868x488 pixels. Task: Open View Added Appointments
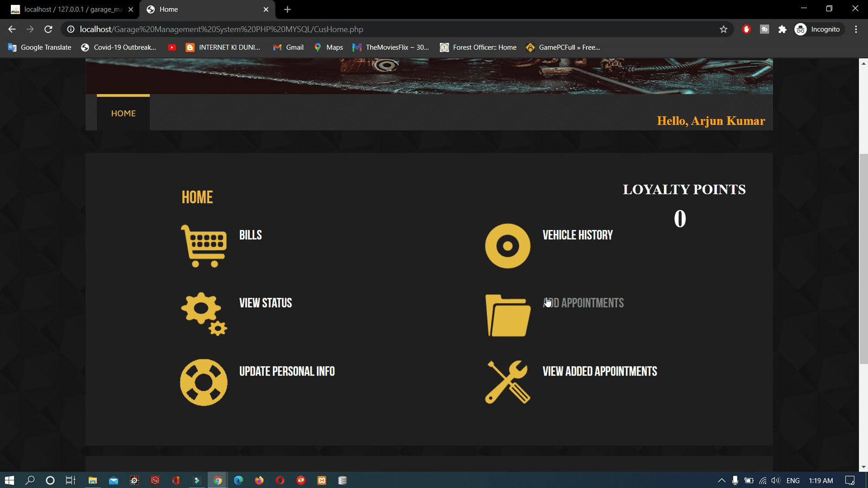(599, 371)
